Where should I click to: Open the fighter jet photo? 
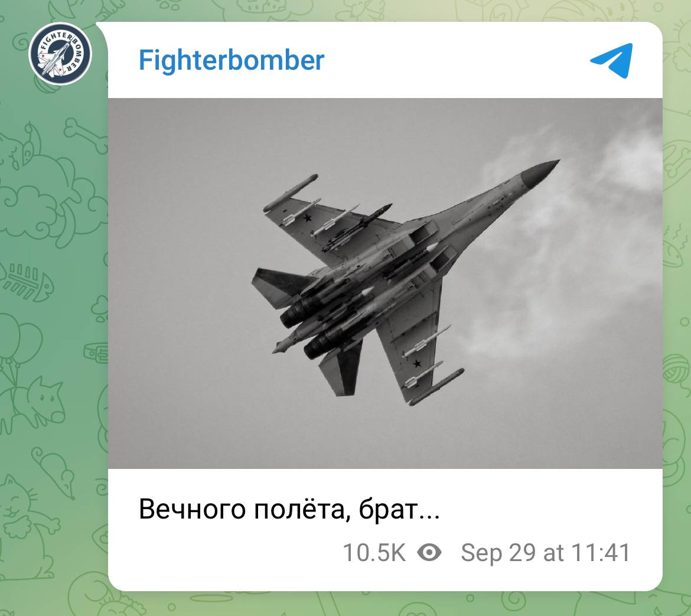click(x=385, y=283)
